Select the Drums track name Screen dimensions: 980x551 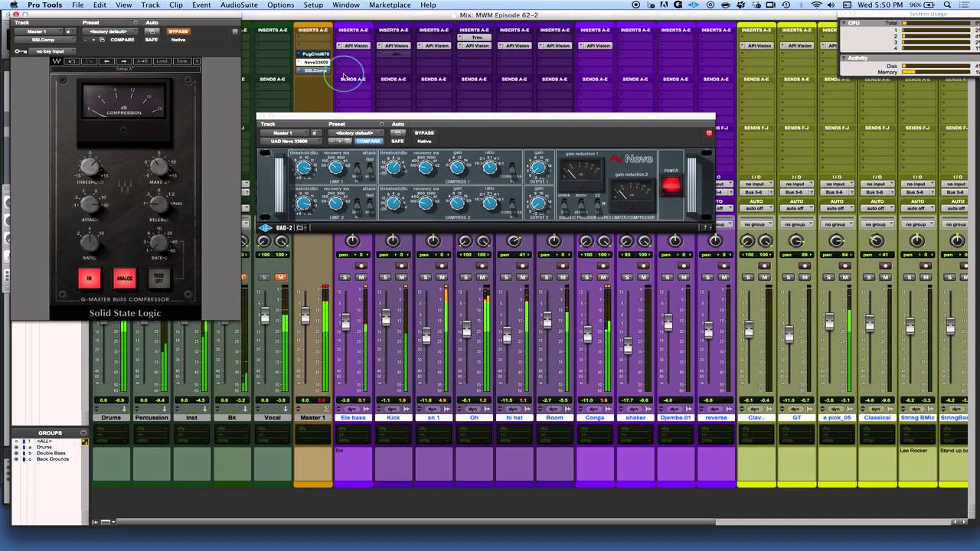(112, 418)
